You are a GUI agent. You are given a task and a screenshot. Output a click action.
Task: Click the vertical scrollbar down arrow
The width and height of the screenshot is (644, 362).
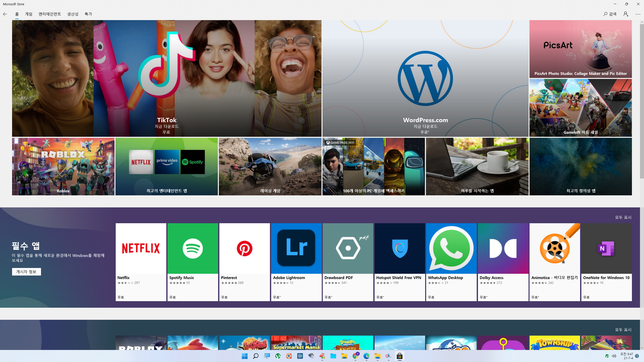point(642,348)
